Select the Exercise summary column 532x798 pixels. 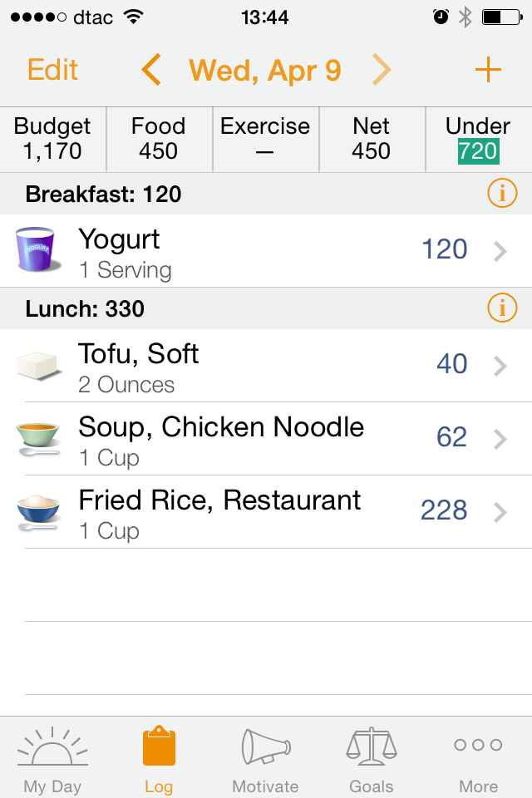[265, 139]
